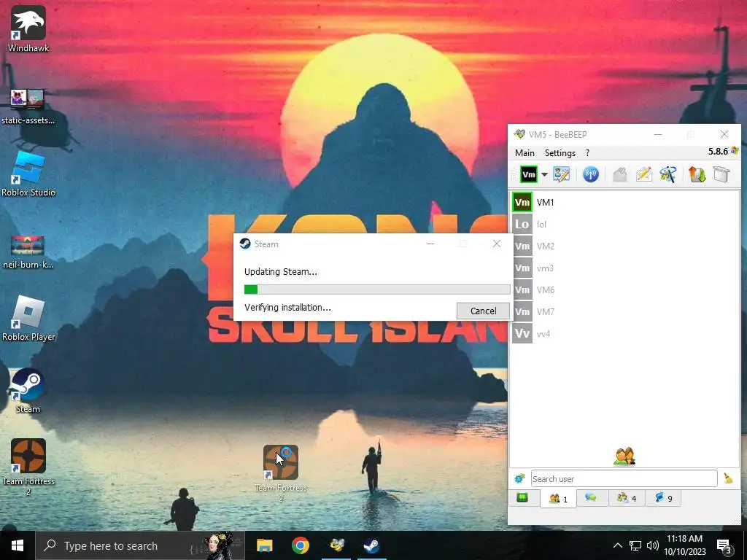The image size is (747, 560).
Task: Select user vm3 in the BeeBEEP list
Action: [x=624, y=268]
